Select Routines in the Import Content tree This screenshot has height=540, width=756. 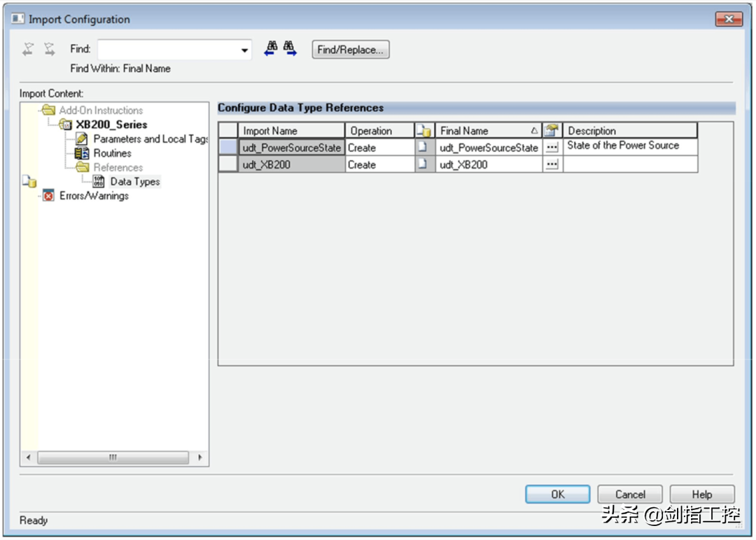click(112, 153)
